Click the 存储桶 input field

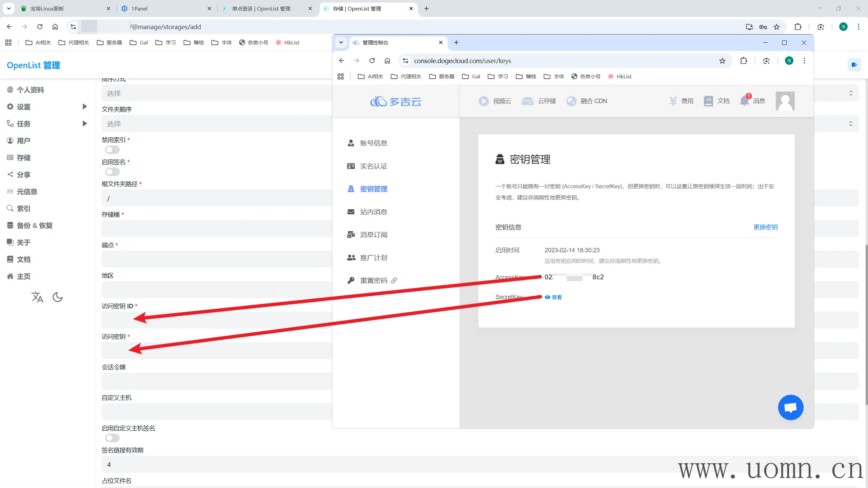217,229
